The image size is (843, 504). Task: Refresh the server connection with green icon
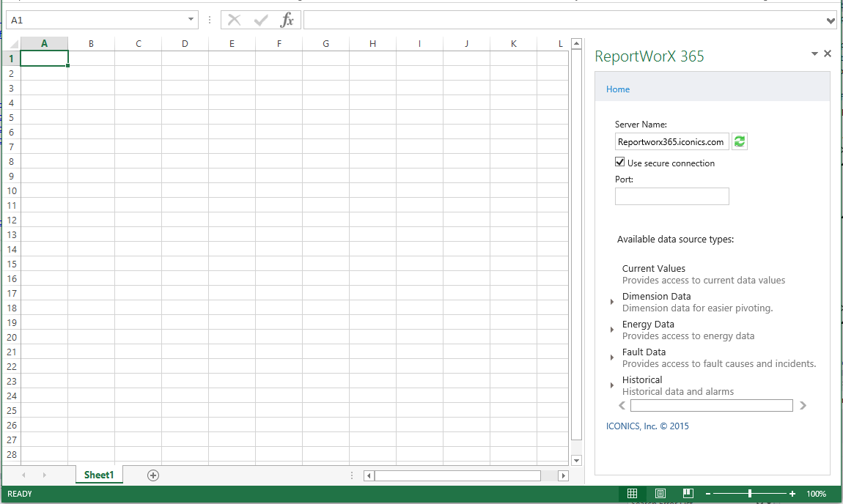(740, 141)
